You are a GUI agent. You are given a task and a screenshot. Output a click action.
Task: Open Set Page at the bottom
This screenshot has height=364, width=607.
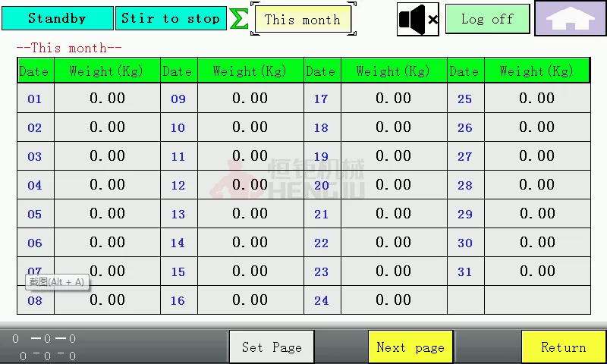pos(272,347)
